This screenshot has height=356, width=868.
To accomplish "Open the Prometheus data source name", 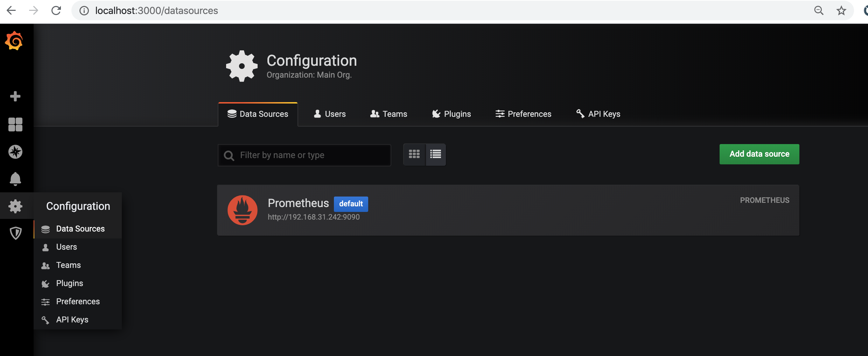I will click(298, 203).
